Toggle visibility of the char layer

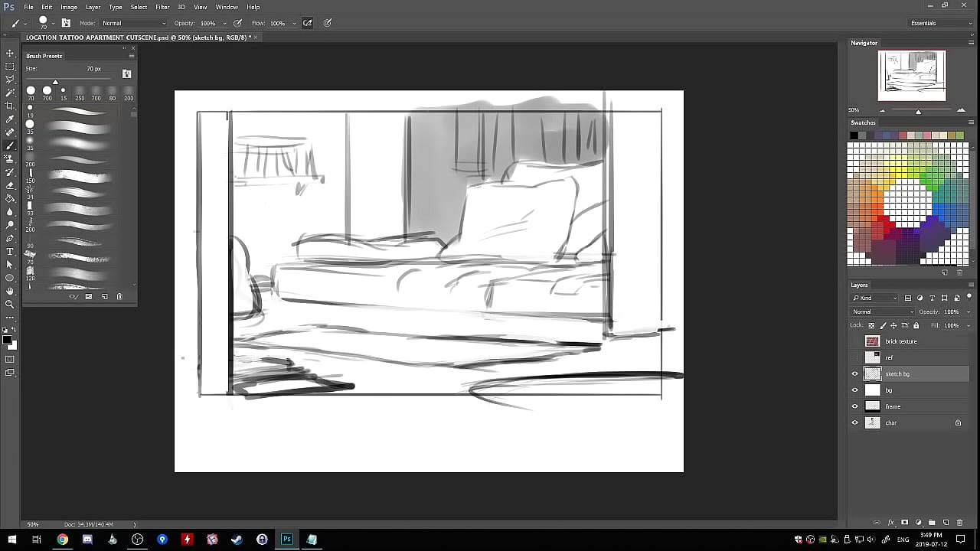pyautogui.click(x=855, y=422)
